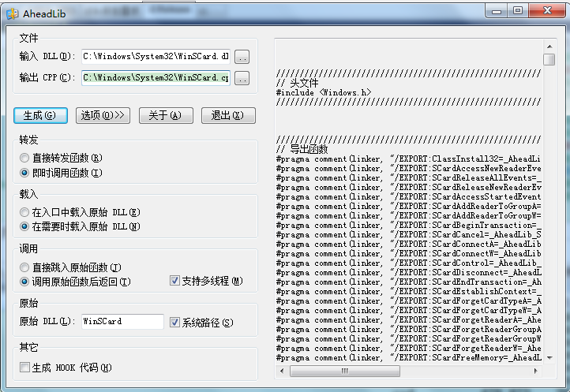The image size is (570, 392).
Task: Click the 生成(G) generate button
Action: 40,115
